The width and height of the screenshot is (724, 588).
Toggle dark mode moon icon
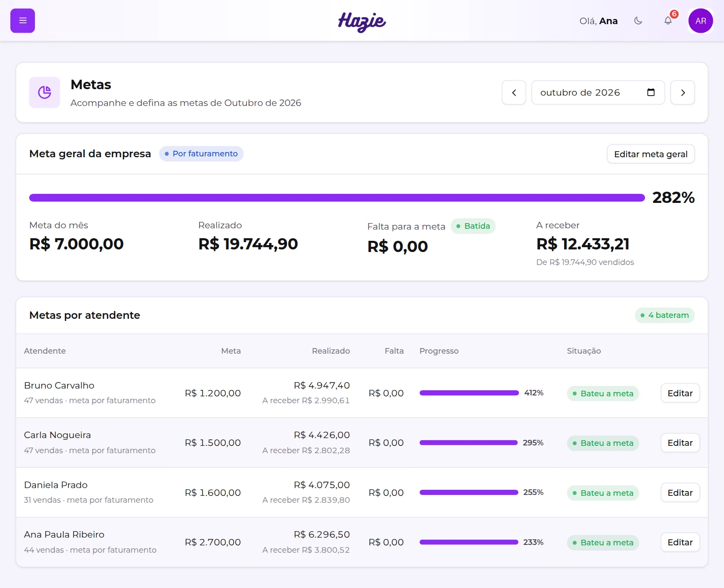638,21
